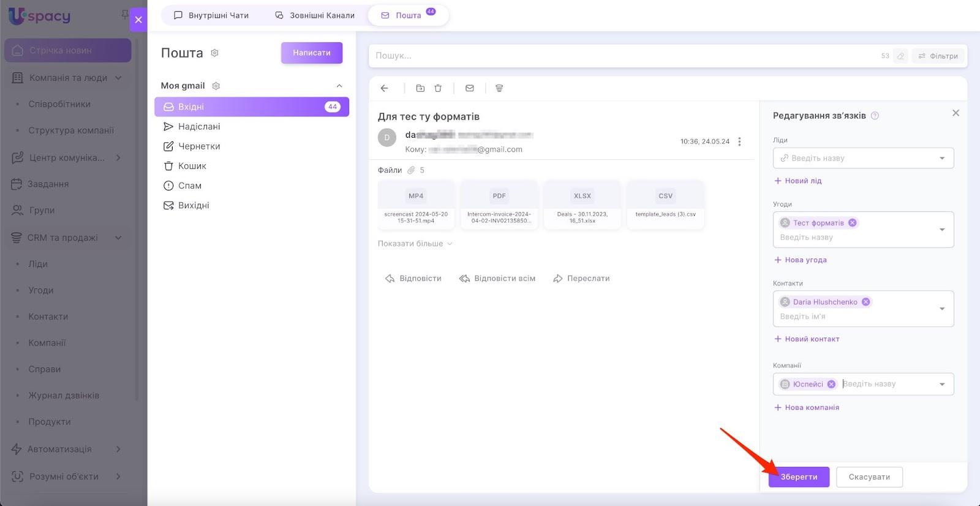Open the CSV template_leads attachment
The image size is (980, 506).
[666, 205]
